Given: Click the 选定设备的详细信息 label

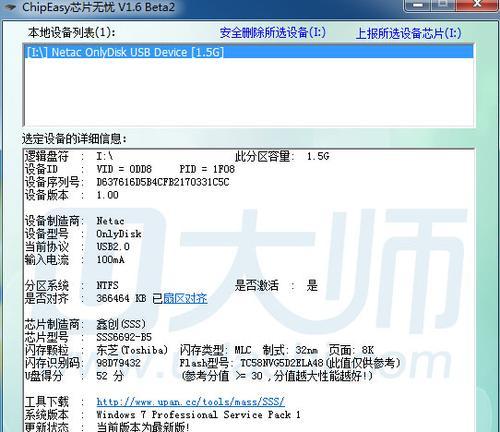Looking at the screenshot, I should coord(74,139).
